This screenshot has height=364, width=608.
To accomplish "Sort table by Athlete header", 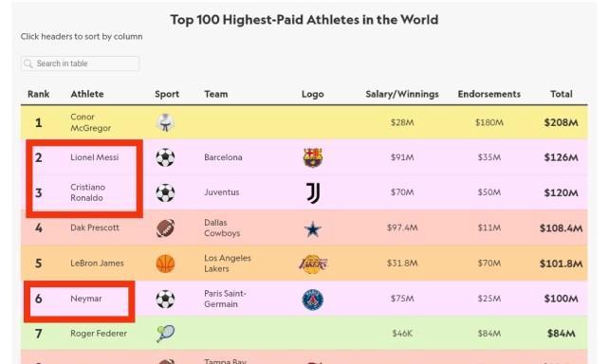I will (x=87, y=94).
